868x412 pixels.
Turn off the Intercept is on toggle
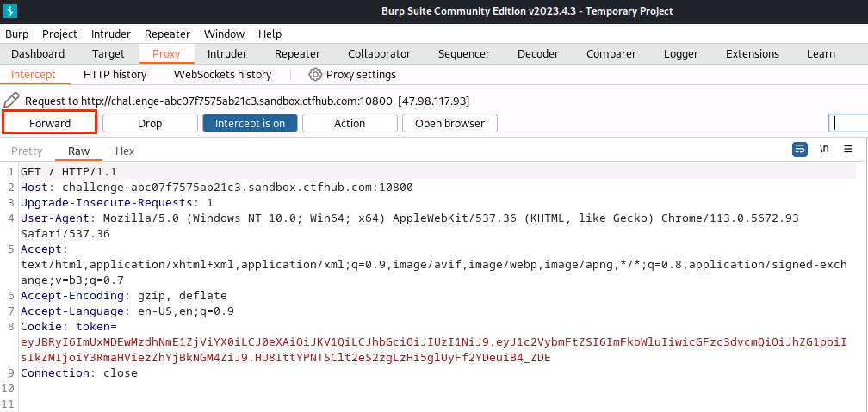[251, 123]
